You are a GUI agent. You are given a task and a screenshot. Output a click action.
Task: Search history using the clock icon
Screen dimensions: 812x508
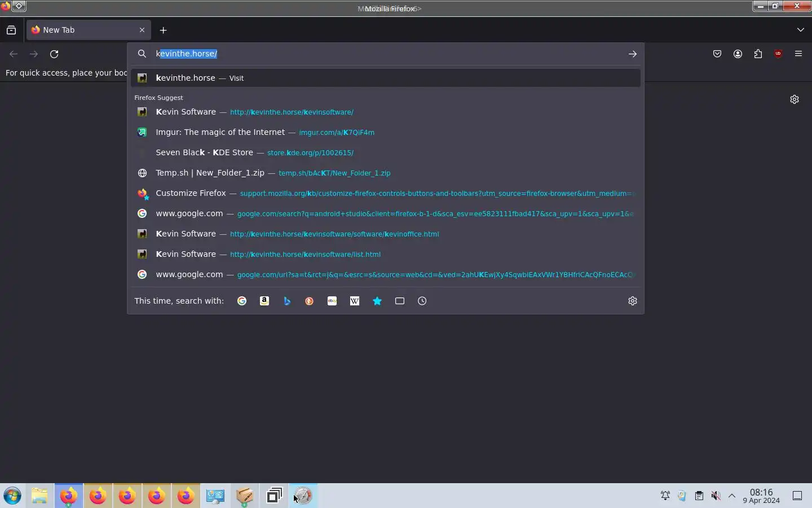(x=422, y=301)
